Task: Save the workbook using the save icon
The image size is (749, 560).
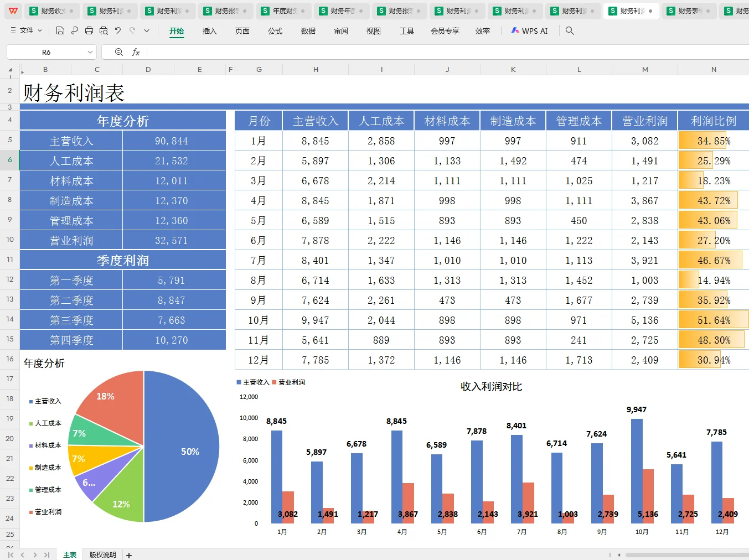Action: [x=60, y=31]
